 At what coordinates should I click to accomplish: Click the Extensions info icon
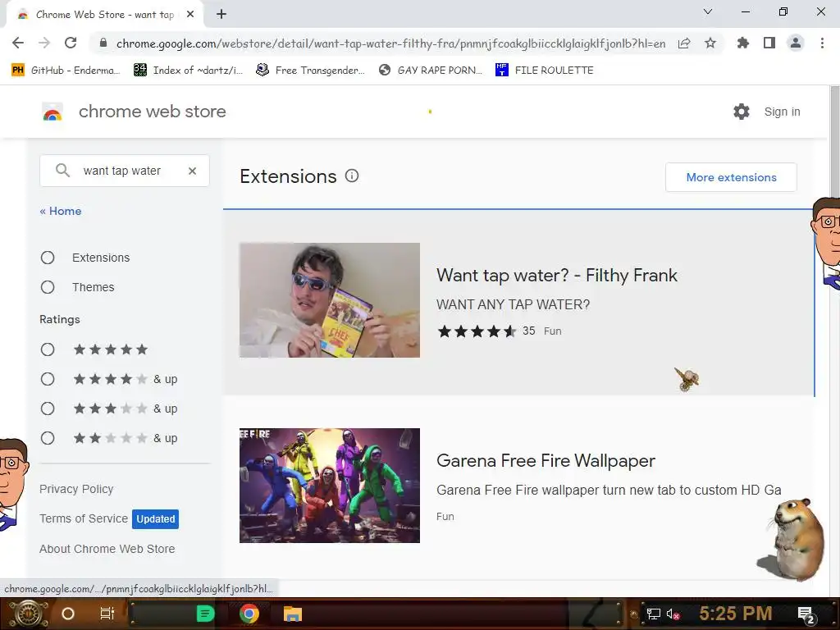[352, 176]
